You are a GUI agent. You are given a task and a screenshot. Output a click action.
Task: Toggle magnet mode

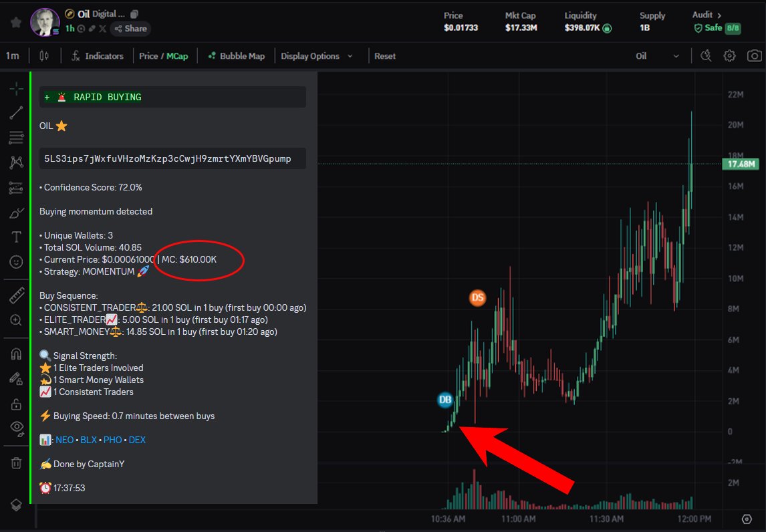point(16,353)
